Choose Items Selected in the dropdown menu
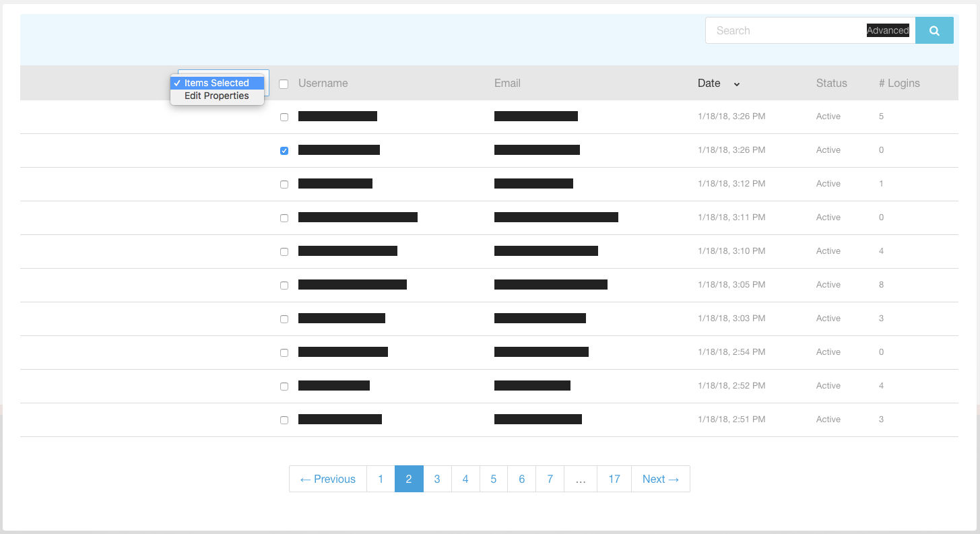 pos(217,83)
